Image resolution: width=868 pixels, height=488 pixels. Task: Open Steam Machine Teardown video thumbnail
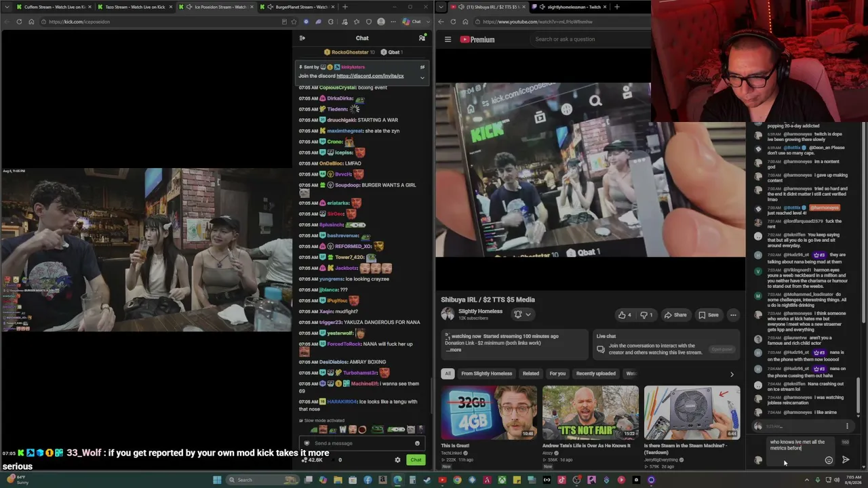(x=692, y=412)
